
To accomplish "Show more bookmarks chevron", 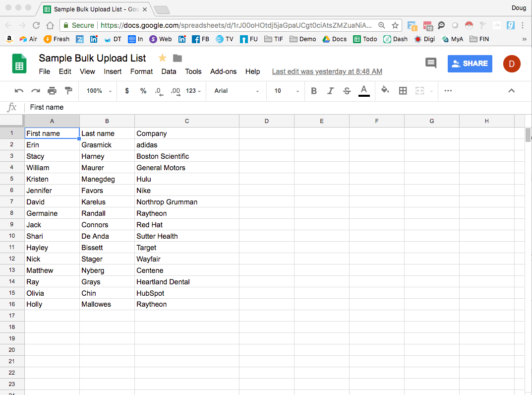I will click(524, 39).
